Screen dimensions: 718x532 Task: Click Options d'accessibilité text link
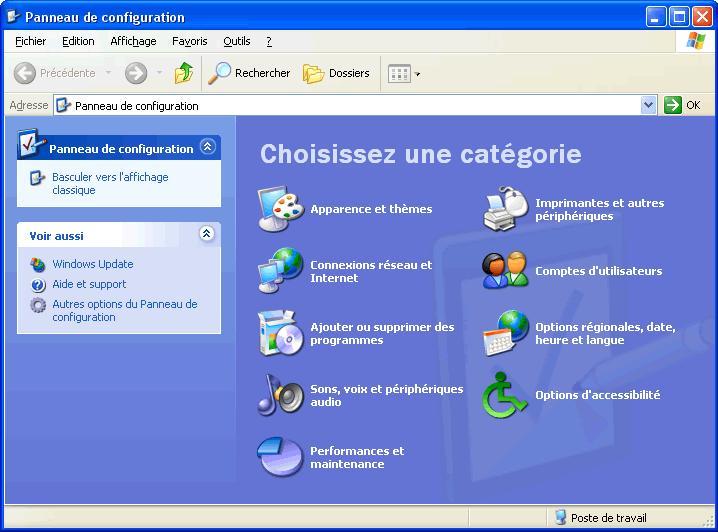598,395
